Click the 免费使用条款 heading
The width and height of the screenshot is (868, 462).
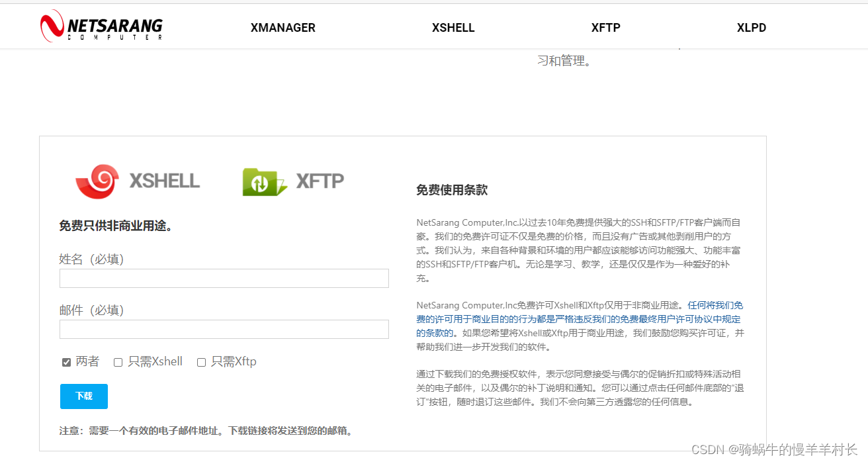coord(452,190)
